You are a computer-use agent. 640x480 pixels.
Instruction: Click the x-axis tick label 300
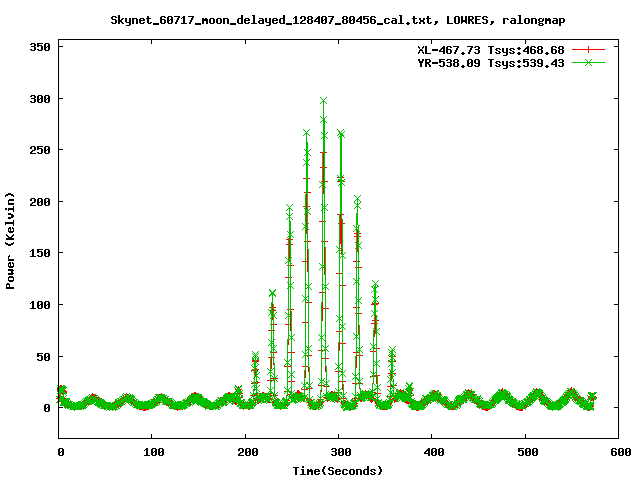[x=341, y=452]
